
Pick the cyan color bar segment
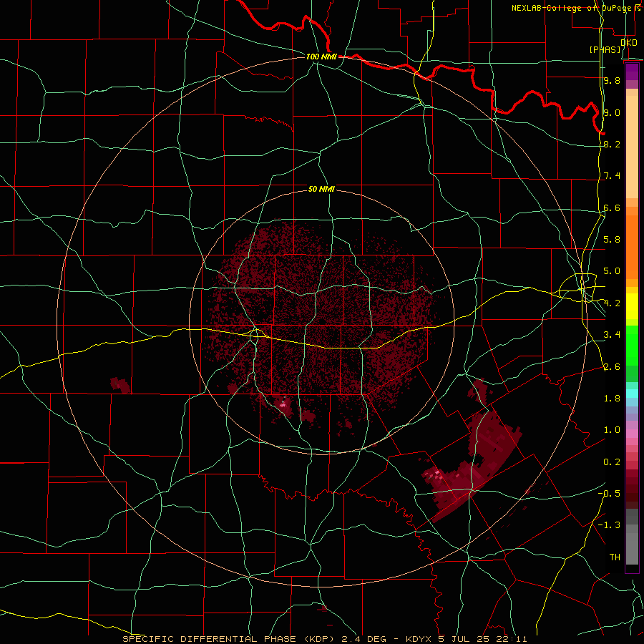632,394
